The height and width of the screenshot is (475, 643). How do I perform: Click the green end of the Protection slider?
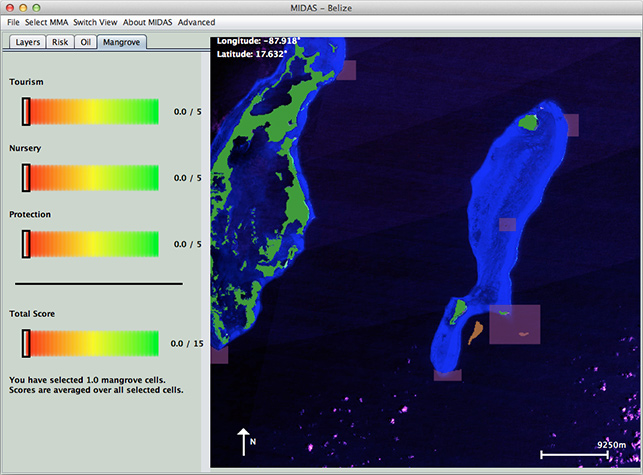coord(150,244)
